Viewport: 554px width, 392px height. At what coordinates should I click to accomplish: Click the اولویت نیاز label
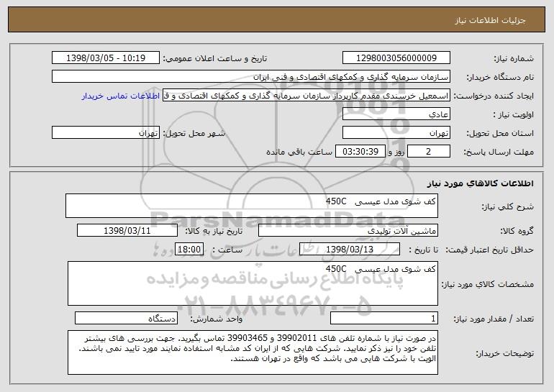tap(514, 114)
